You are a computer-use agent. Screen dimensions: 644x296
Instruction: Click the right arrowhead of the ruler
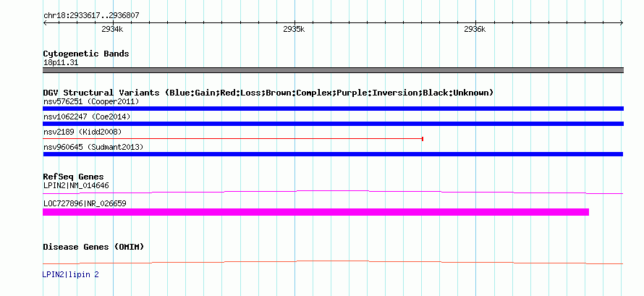621,23
